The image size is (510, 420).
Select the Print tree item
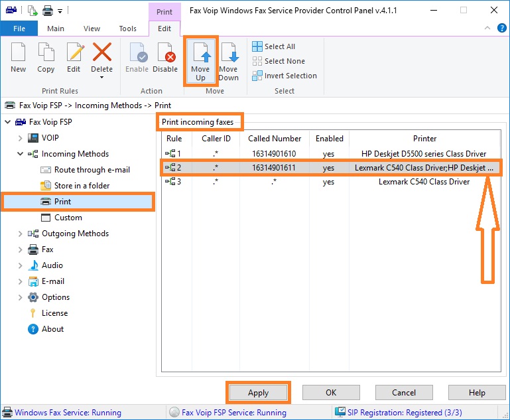click(78, 202)
